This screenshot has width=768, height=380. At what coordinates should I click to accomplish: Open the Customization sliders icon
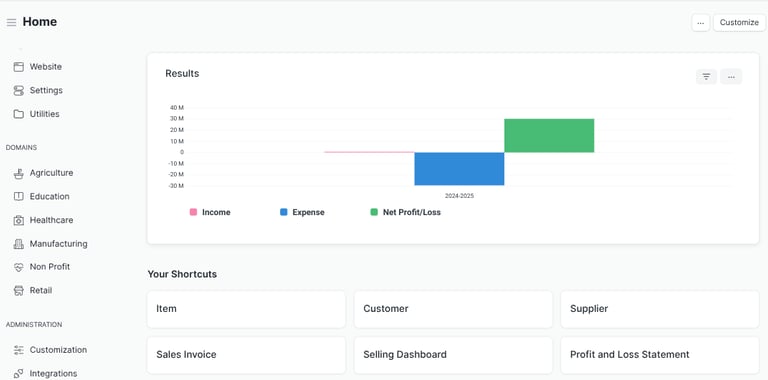coord(19,350)
